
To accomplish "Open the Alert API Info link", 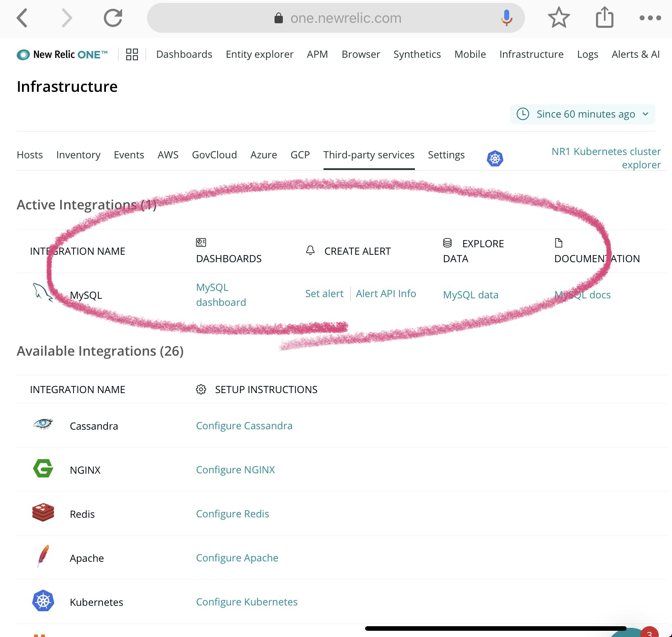I will tap(386, 294).
